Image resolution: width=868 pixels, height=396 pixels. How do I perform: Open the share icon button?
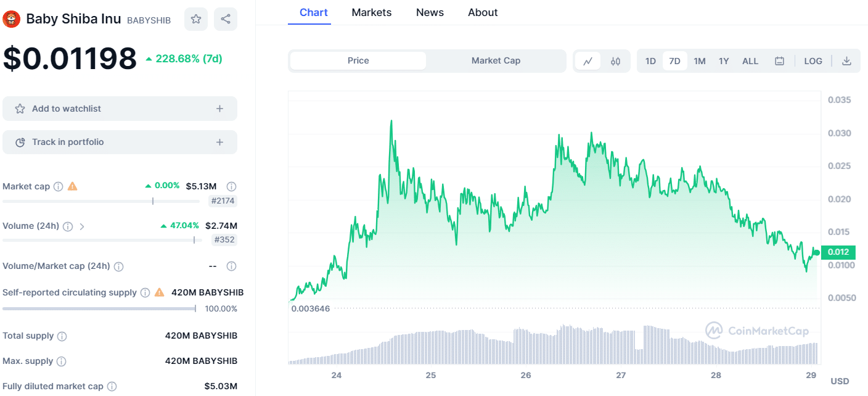[x=226, y=19]
